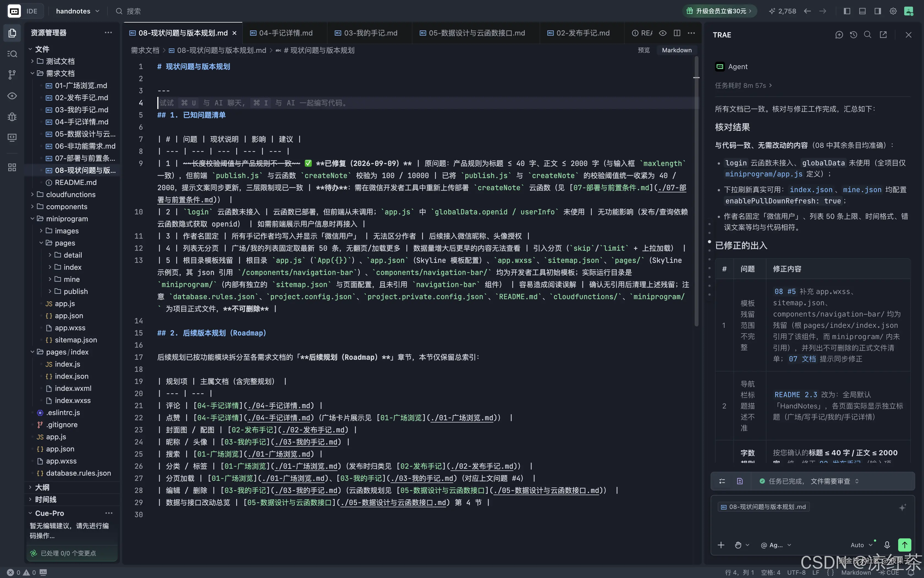Image resolution: width=924 pixels, height=578 pixels.
Task: Switch to 预览 preview mode
Action: (x=644, y=50)
